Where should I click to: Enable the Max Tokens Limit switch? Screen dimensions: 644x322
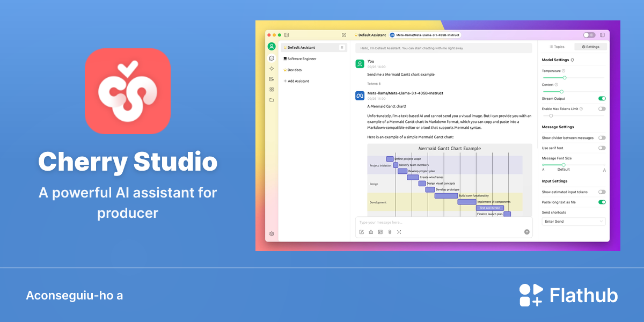pyautogui.click(x=602, y=108)
